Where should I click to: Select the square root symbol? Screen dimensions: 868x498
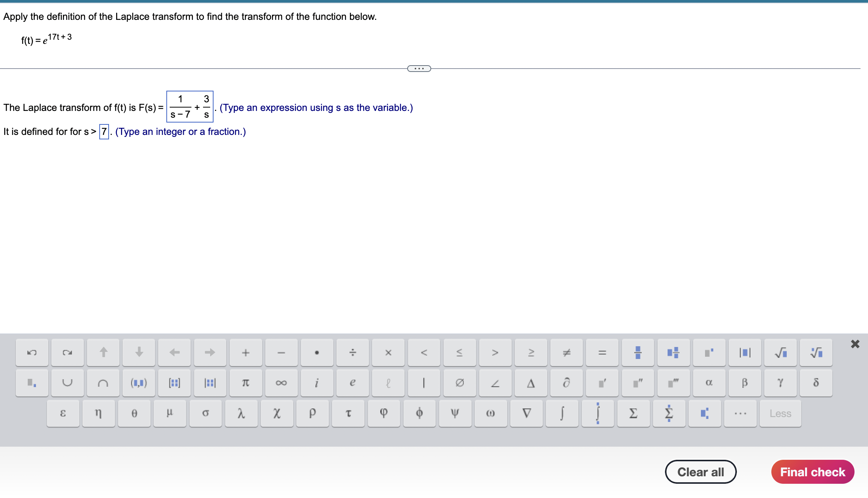[x=781, y=352]
